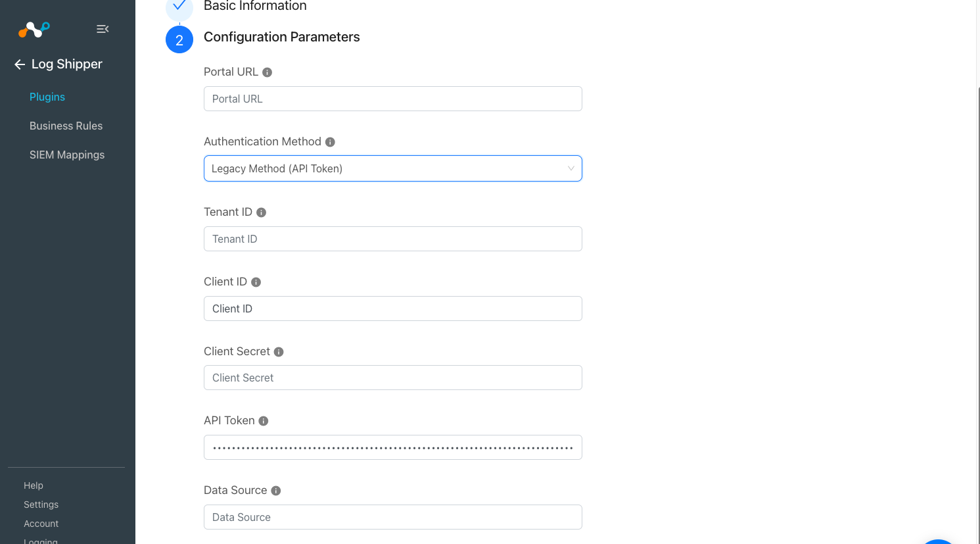Open the Authentication Method dropdown
Screen dimensions: 980x544
(393, 168)
